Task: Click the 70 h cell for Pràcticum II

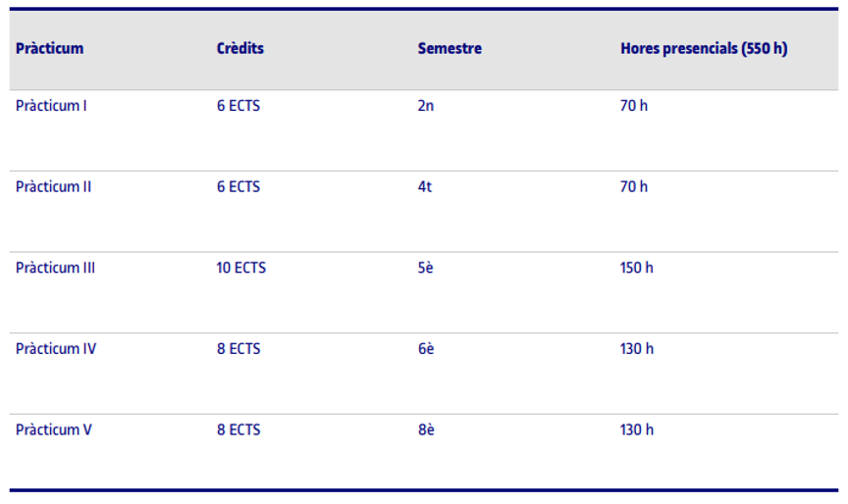Action: tap(633, 186)
